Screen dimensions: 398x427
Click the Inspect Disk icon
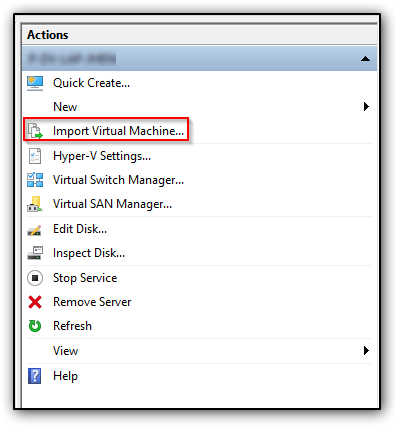click(x=35, y=253)
